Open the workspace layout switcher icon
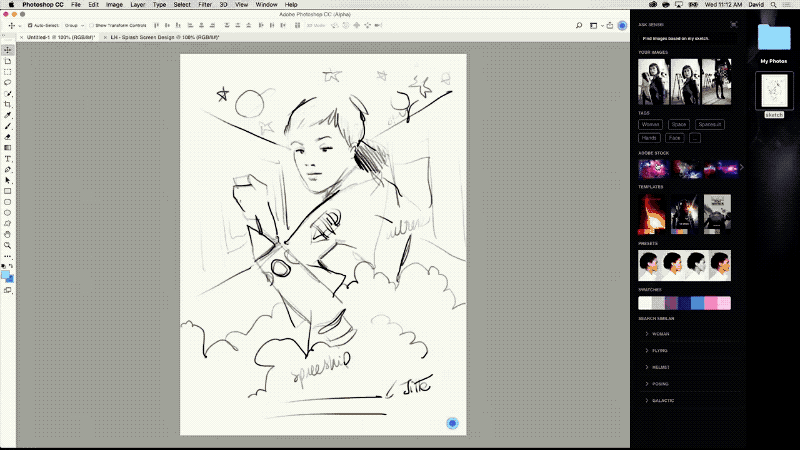The width and height of the screenshot is (800, 450). pyautogui.click(x=593, y=26)
